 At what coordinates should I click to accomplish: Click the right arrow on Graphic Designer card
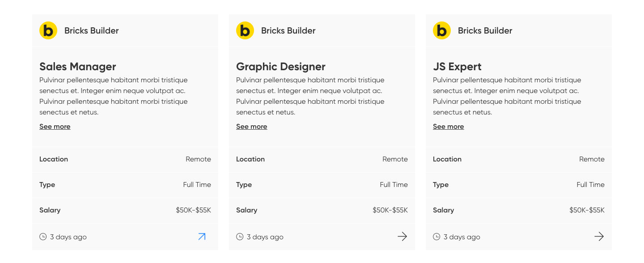402,237
